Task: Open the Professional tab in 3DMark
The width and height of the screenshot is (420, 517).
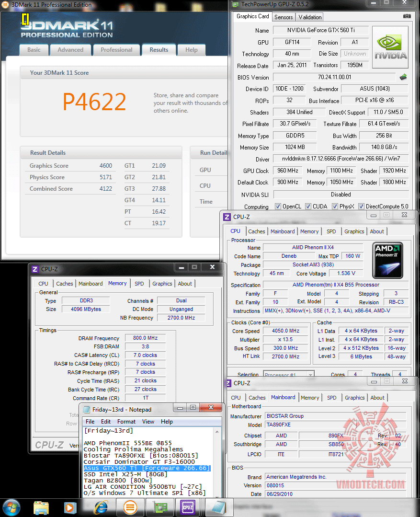Action: (x=116, y=50)
